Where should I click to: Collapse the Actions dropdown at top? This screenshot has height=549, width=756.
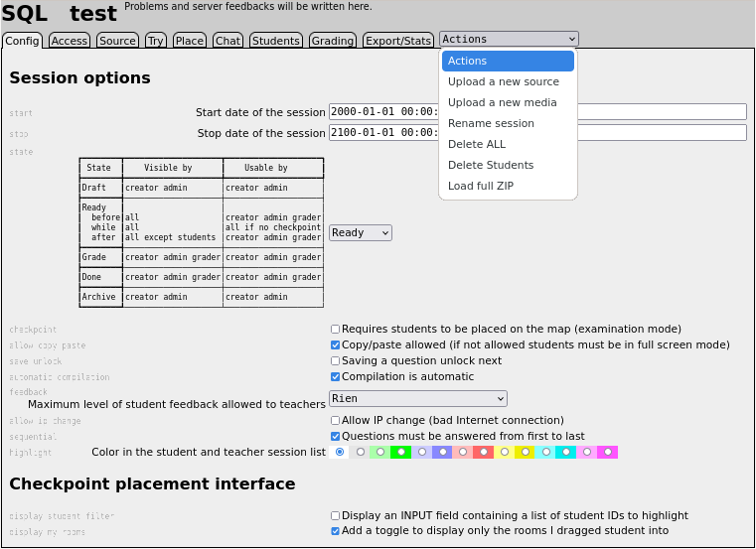coord(509,40)
